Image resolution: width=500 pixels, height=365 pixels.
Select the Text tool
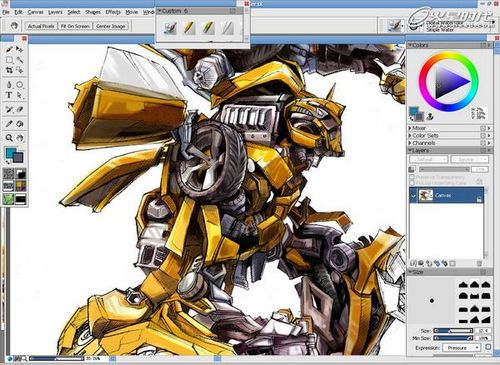[9, 95]
